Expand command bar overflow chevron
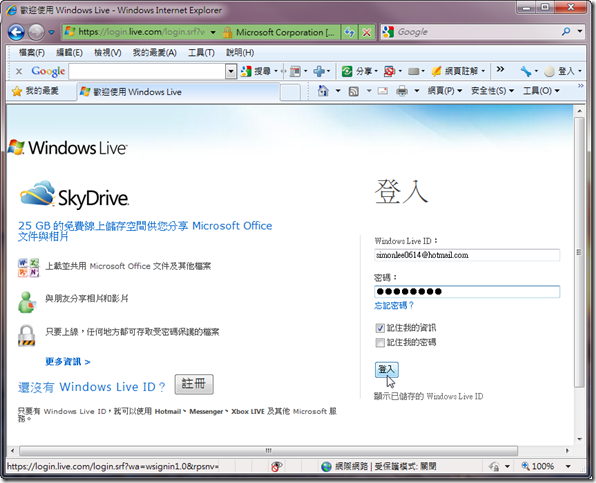This screenshot has height=483, width=596. 580,86
